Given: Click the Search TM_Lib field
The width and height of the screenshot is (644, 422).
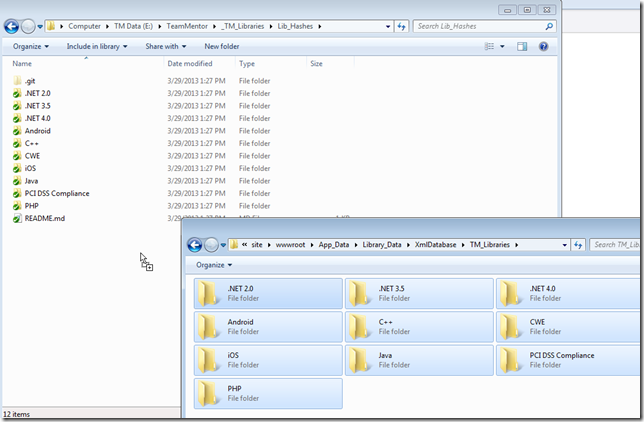Looking at the screenshot, I should tap(615, 245).
